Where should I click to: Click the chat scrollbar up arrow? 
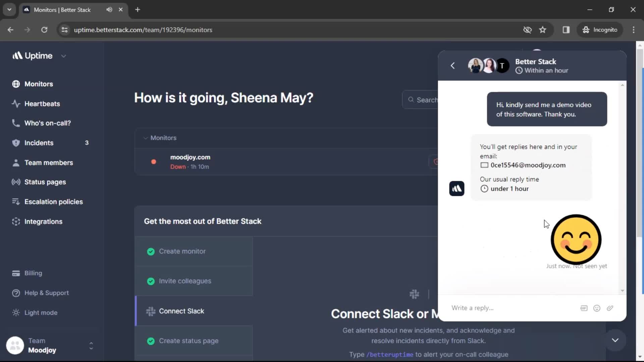click(622, 85)
